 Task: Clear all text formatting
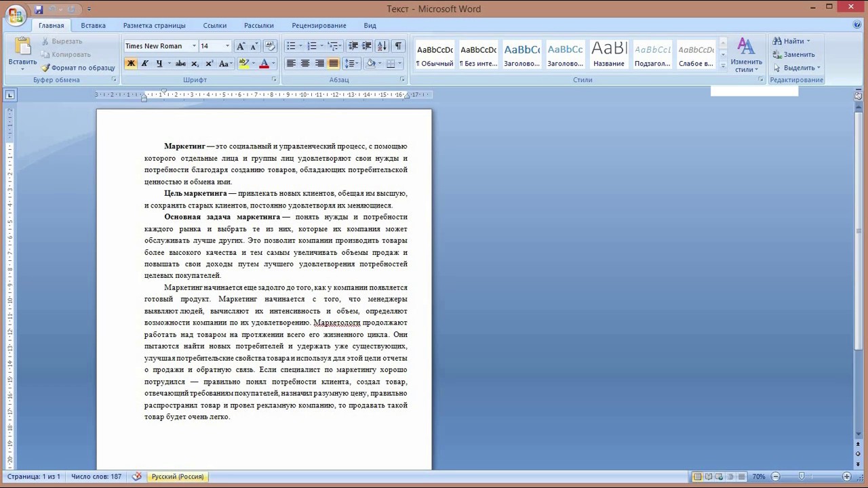pyautogui.click(x=270, y=46)
